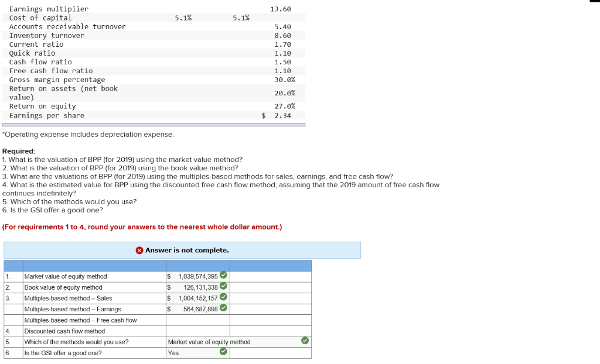The width and height of the screenshot is (600, 364).
Task: Click the 'Answer is not complete.' banner text
Action: point(187,250)
